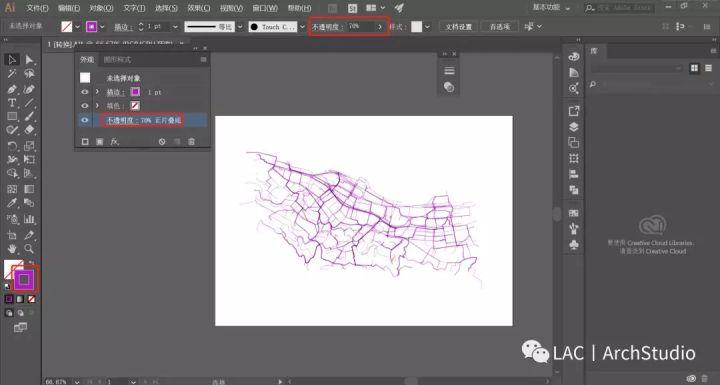Select the Column Graph tool
The width and height of the screenshot is (720, 385).
coord(29,219)
